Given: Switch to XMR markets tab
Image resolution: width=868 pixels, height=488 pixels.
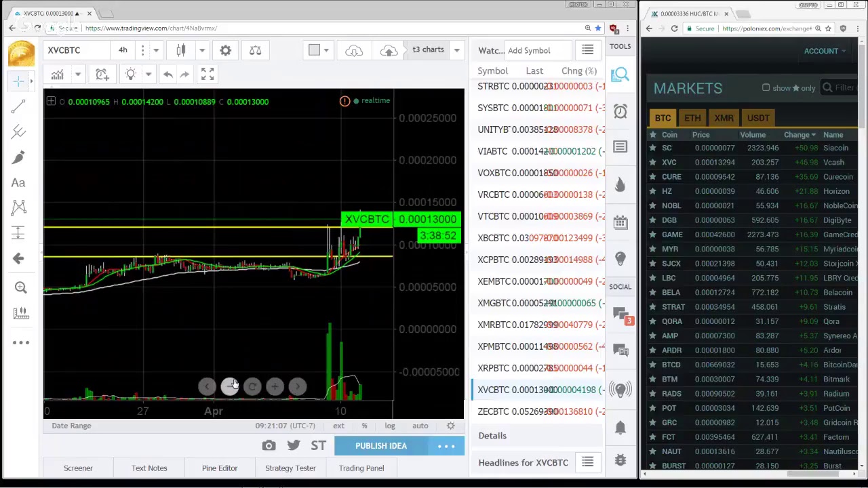Looking at the screenshot, I should point(724,118).
